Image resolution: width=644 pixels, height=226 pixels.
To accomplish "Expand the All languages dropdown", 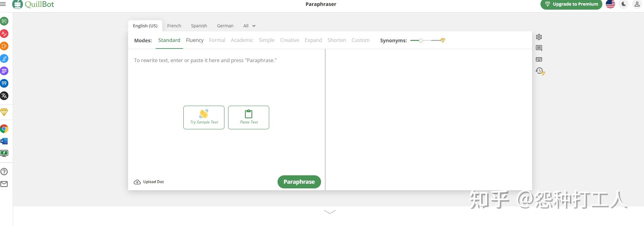I will click(249, 26).
